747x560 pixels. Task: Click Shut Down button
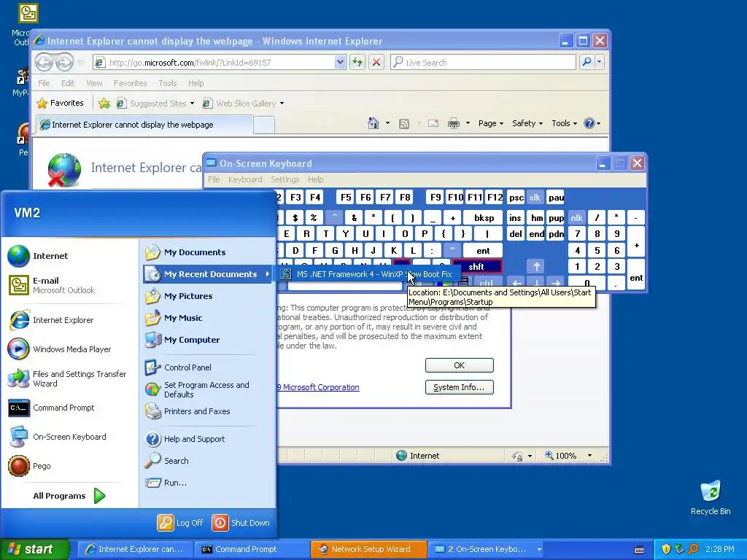tap(241, 522)
